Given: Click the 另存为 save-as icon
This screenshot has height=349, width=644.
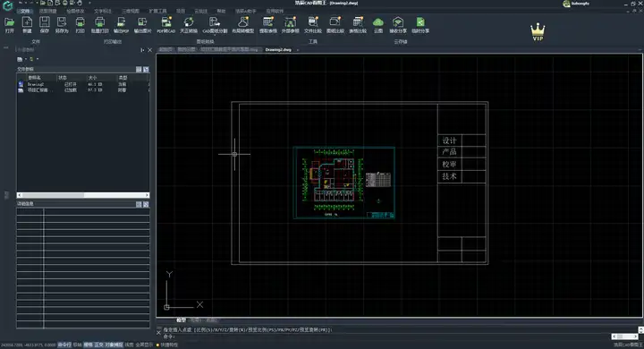Looking at the screenshot, I should click(62, 25).
